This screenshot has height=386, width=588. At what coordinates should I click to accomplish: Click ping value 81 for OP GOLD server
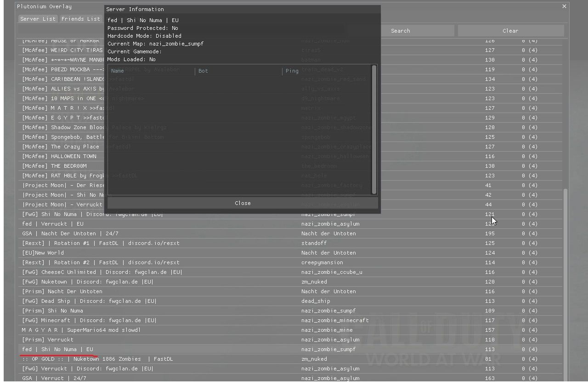point(488,359)
